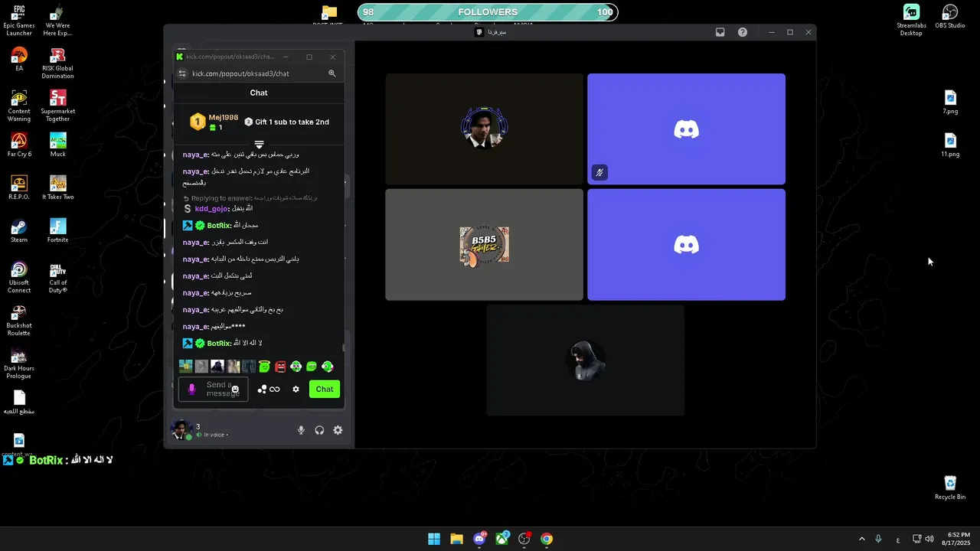Open We Were Here Expeditions desktop icon
Image resolution: width=980 pixels, height=551 pixels.
click(57, 21)
